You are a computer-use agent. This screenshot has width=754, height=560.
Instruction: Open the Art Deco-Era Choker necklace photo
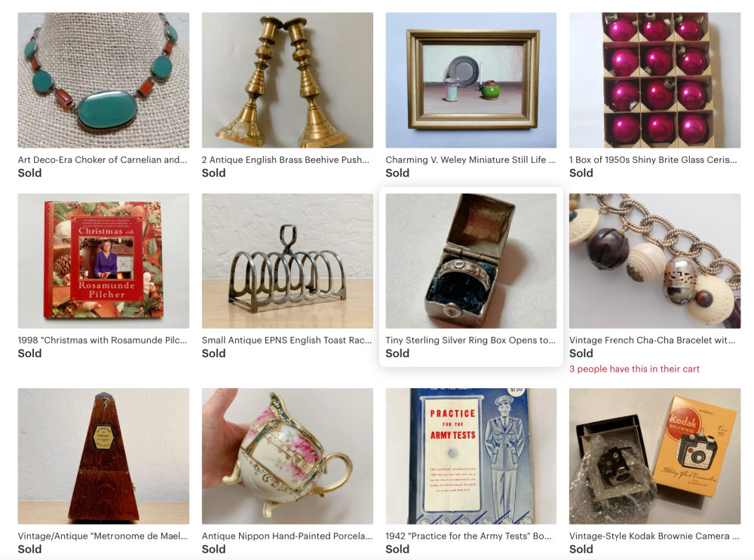[103, 80]
